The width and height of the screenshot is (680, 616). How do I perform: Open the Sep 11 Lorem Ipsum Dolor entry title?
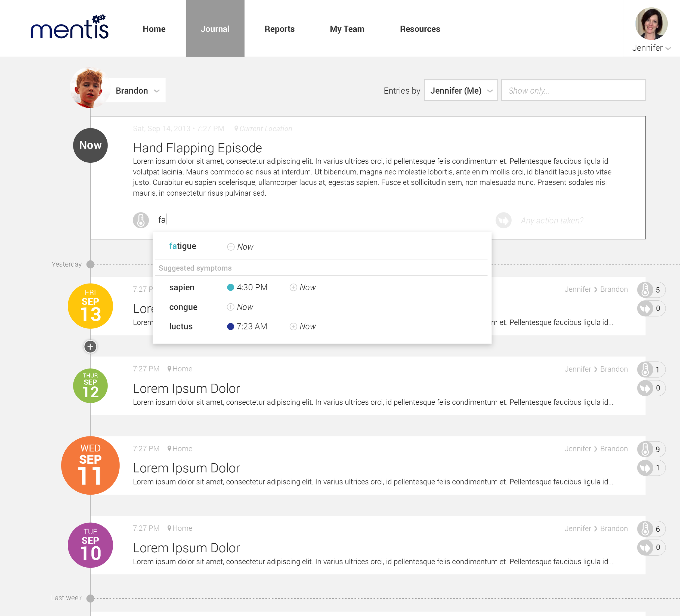click(186, 468)
